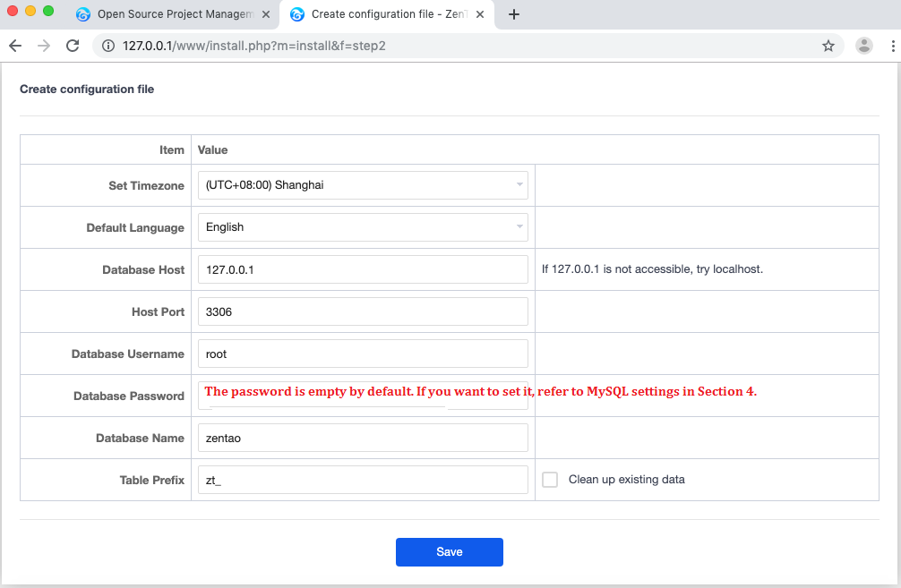The width and height of the screenshot is (901, 588).
Task: Click the browser back arrow
Action: pos(15,46)
